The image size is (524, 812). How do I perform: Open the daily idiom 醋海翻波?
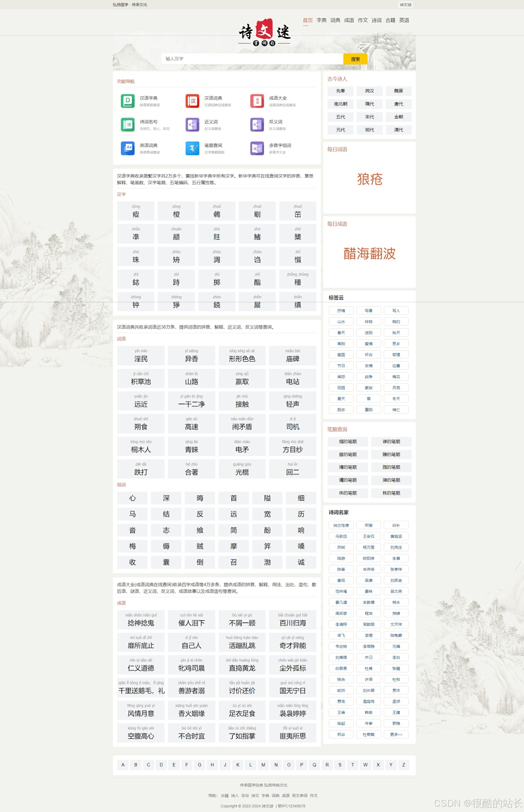[370, 254]
